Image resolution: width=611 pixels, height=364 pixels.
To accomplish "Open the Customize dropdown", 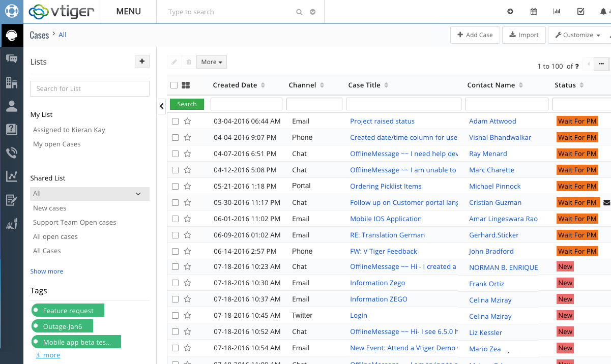I will click(578, 35).
